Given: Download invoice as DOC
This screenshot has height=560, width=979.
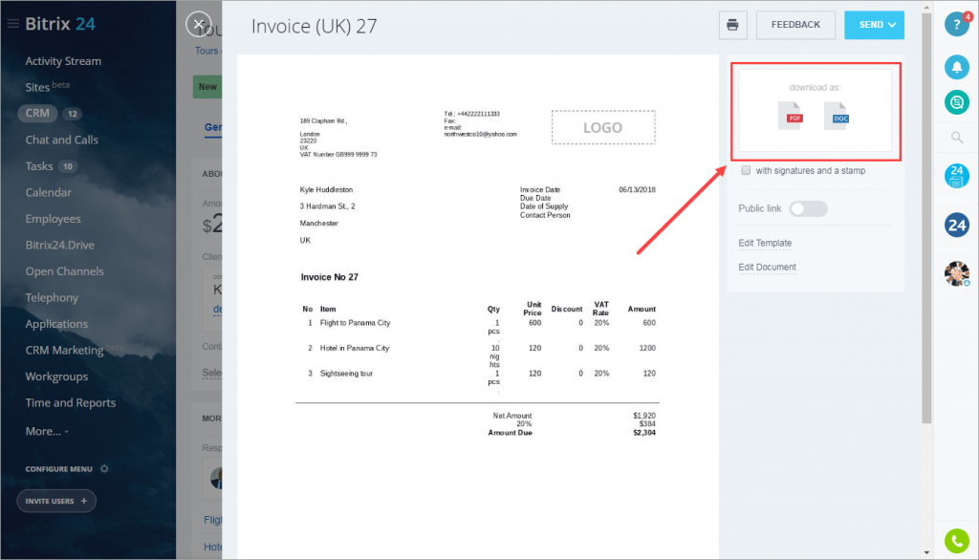Looking at the screenshot, I should tap(837, 117).
